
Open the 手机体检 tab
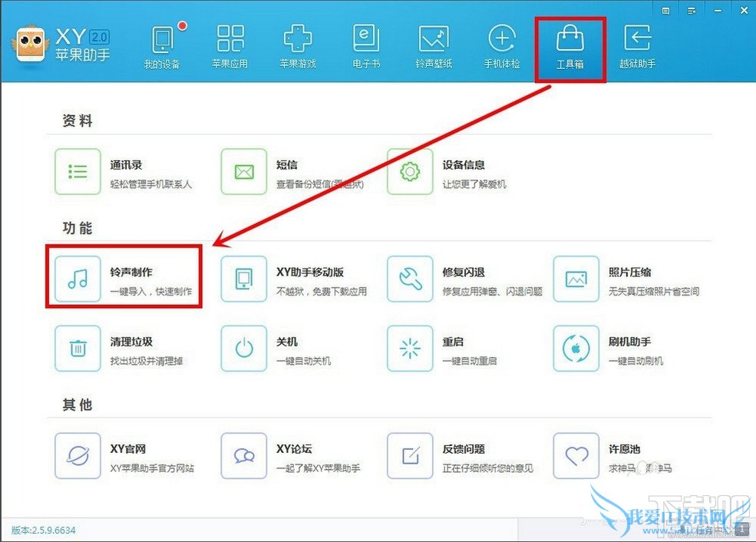[502, 48]
